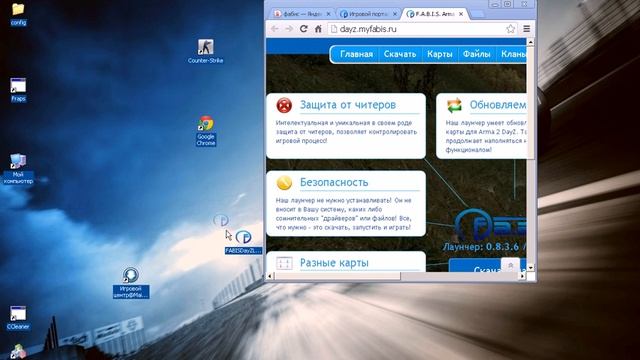Select the FABISDayZL launcher desktop icon

[x=243, y=242]
